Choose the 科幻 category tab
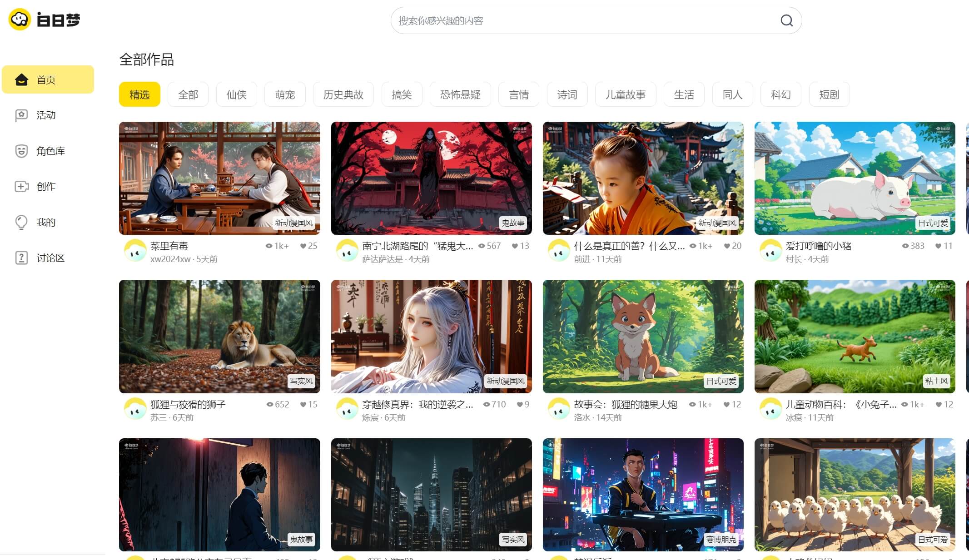The image size is (969, 560). coord(780,94)
